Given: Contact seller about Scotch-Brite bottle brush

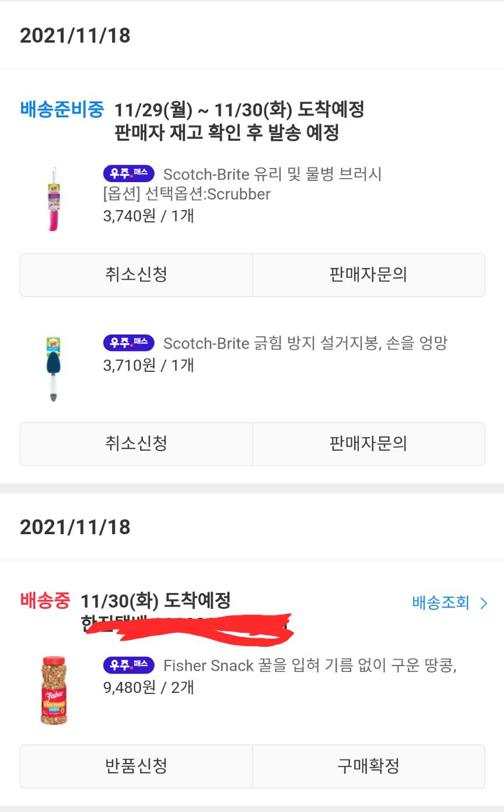Looking at the screenshot, I should click(x=368, y=275).
